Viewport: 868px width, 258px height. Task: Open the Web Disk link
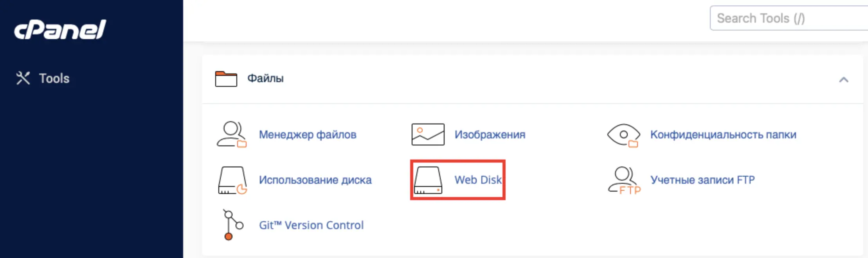click(x=478, y=180)
